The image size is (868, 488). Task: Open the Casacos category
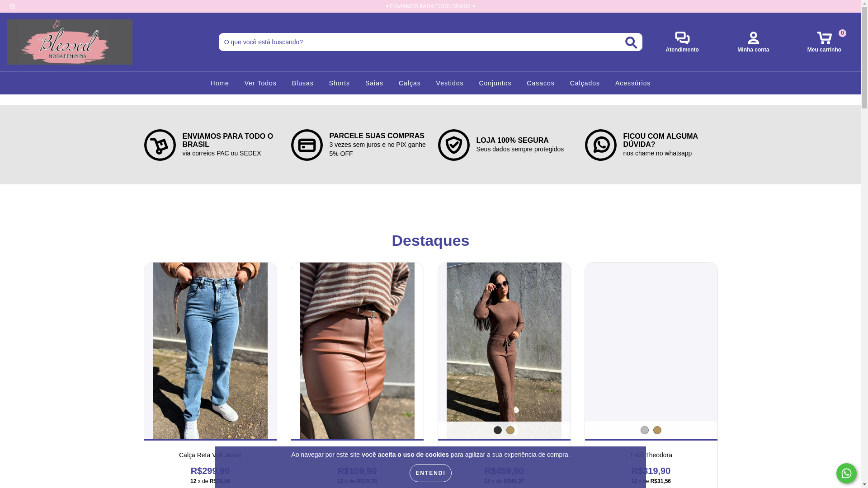coord(541,83)
